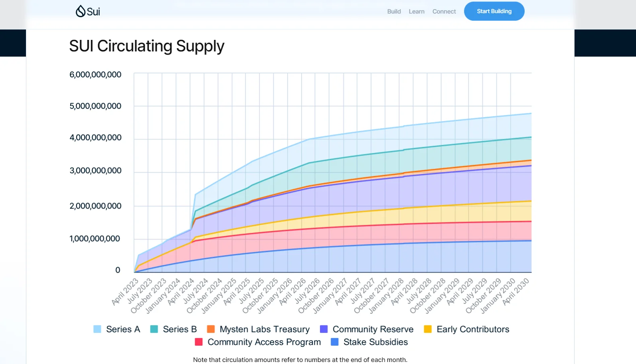Screen dimensions: 636x364
Task: Click the Community Reserve legend swatch
Action: pyautogui.click(x=324, y=329)
